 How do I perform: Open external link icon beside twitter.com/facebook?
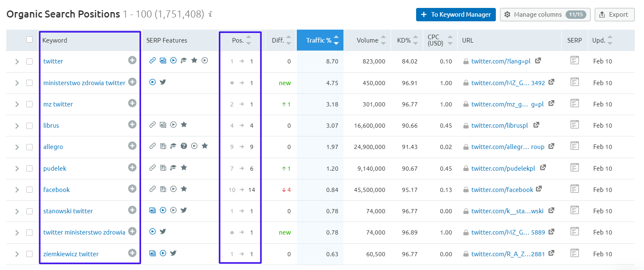[539, 189]
